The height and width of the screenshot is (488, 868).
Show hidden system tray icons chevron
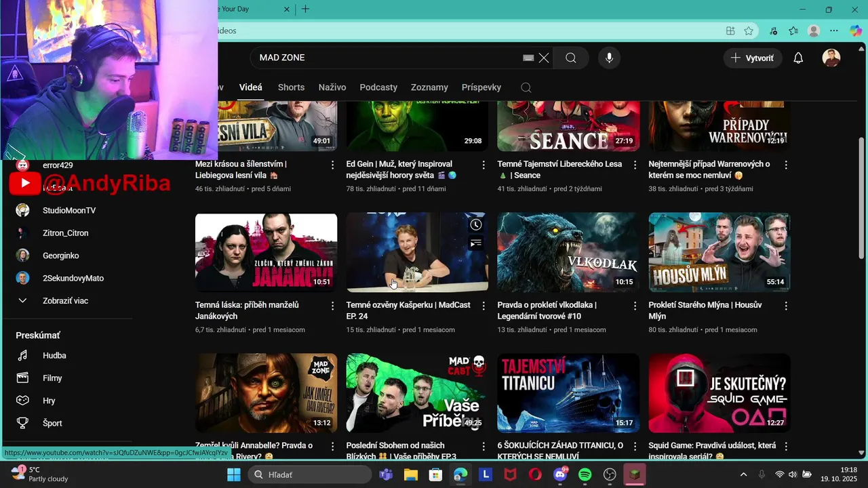743,474
